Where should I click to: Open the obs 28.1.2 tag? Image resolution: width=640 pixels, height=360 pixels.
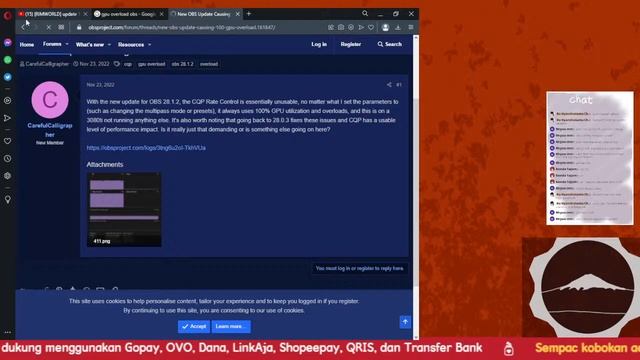pos(182,64)
